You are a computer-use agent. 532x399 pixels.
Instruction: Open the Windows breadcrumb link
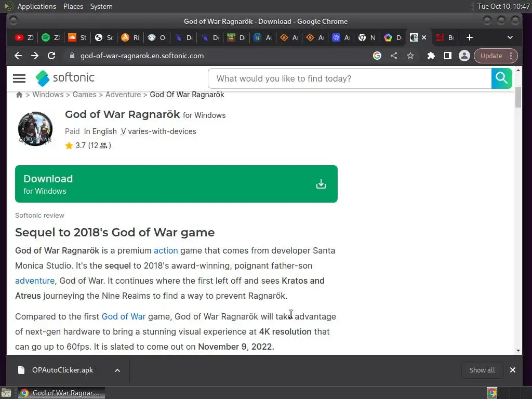48,95
